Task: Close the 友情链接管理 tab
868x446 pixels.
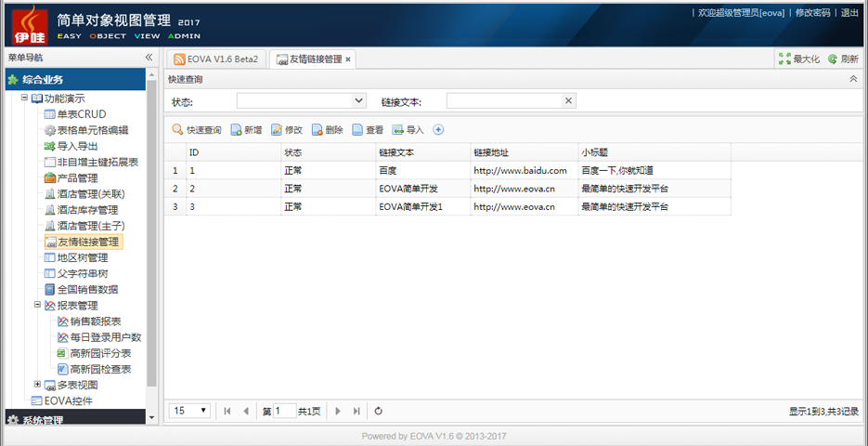Action: 348,59
